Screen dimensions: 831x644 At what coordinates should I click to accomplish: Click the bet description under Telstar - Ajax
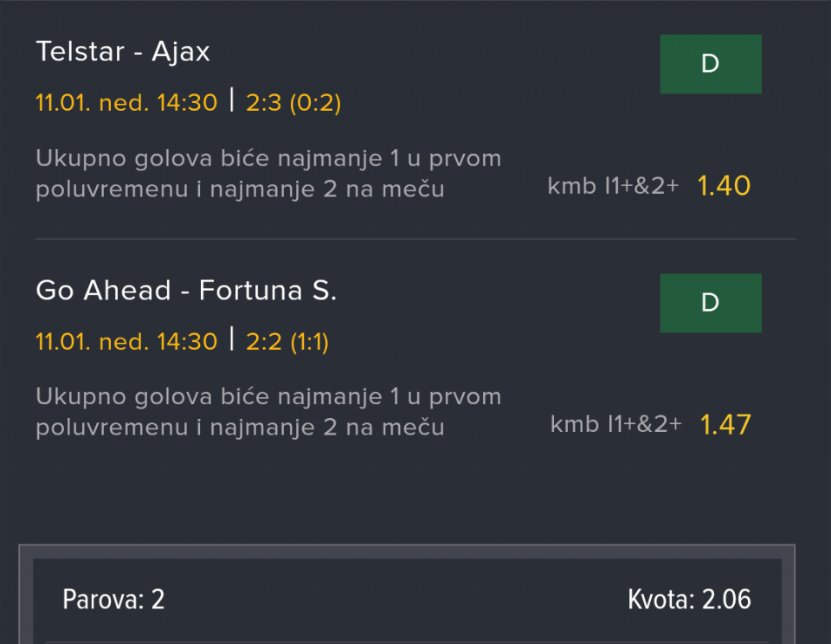pyautogui.click(x=268, y=174)
